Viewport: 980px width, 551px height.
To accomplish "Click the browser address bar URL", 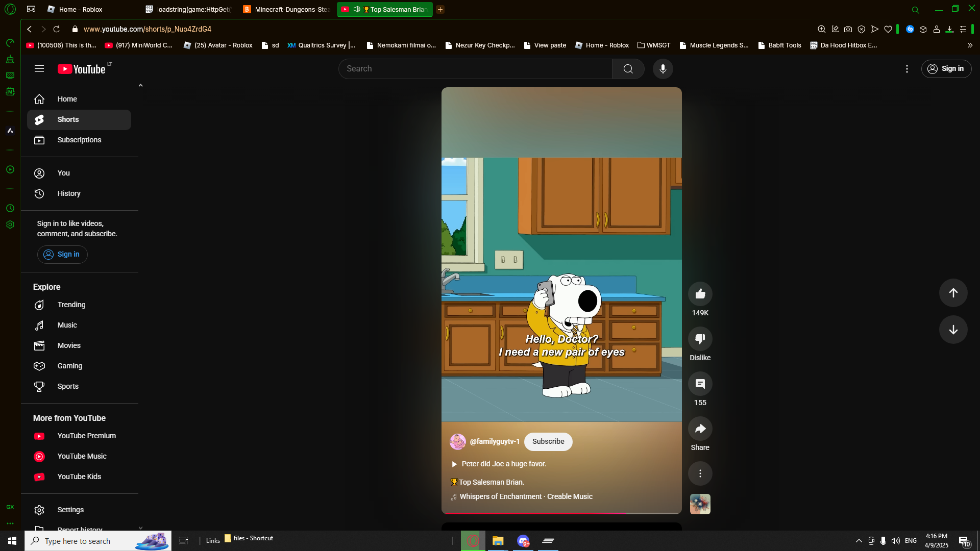I will pos(148,29).
